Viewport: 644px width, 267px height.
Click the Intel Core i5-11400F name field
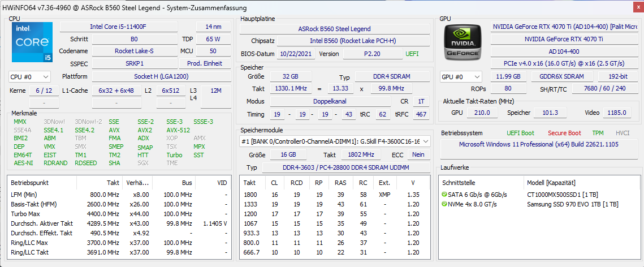[119, 27]
